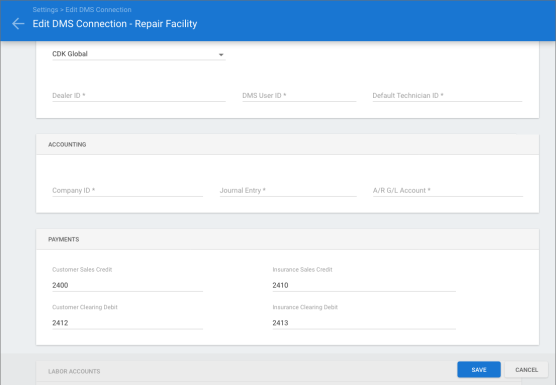Focus the Journal Entry field

(288, 190)
